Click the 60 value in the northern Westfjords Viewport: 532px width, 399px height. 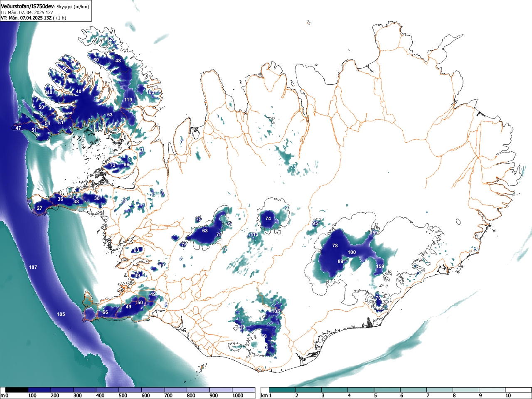pyautogui.click(x=96, y=60)
